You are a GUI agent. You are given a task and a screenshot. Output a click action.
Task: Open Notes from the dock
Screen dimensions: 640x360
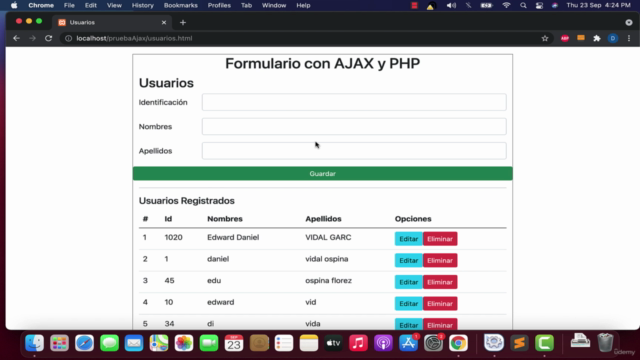point(309,343)
